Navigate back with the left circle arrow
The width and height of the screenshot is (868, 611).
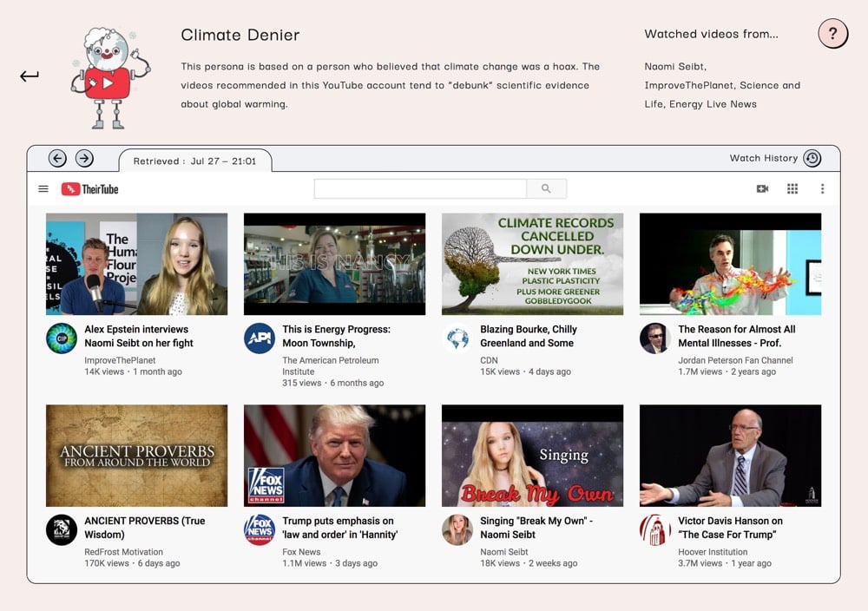(x=57, y=158)
